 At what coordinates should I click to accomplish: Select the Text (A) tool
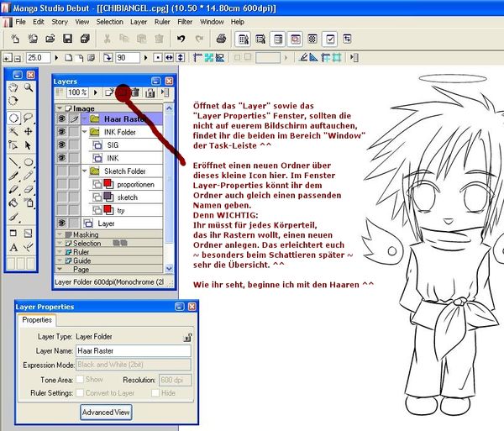[13, 248]
